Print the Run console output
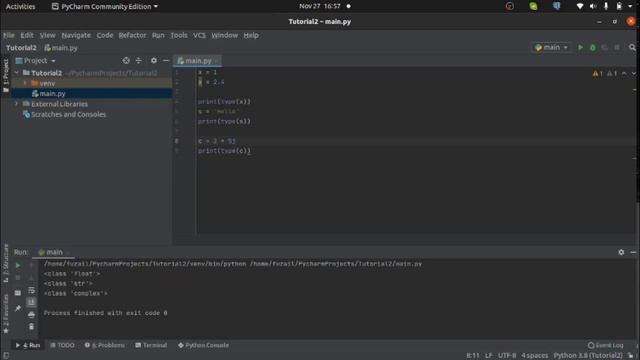 (31, 314)
